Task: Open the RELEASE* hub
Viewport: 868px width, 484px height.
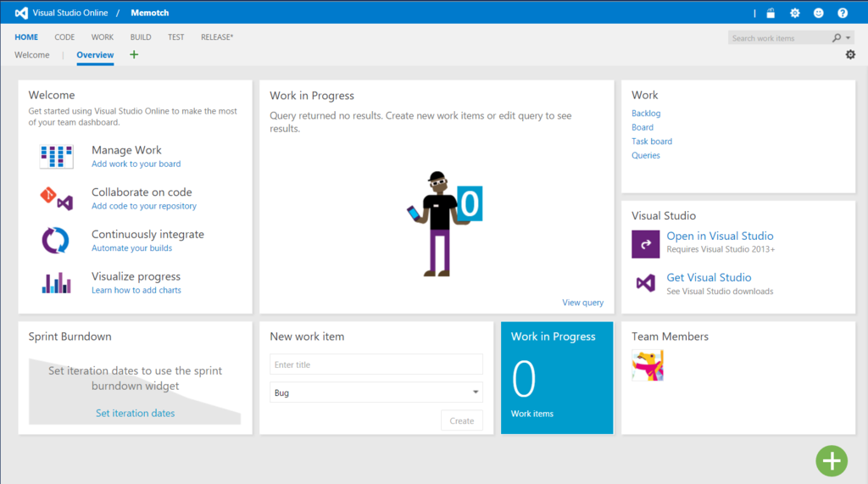Action: click(217, 37)
